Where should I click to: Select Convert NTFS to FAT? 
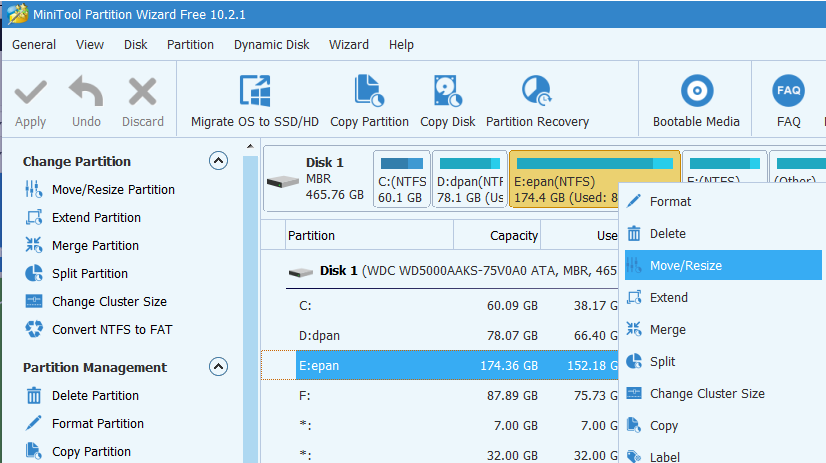tap(99, 330)
